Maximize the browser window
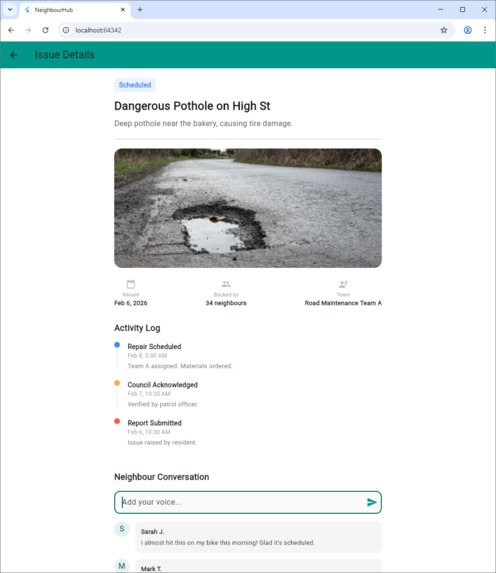The height and width of the screenshot is (573, 496). tap(462, 10)
